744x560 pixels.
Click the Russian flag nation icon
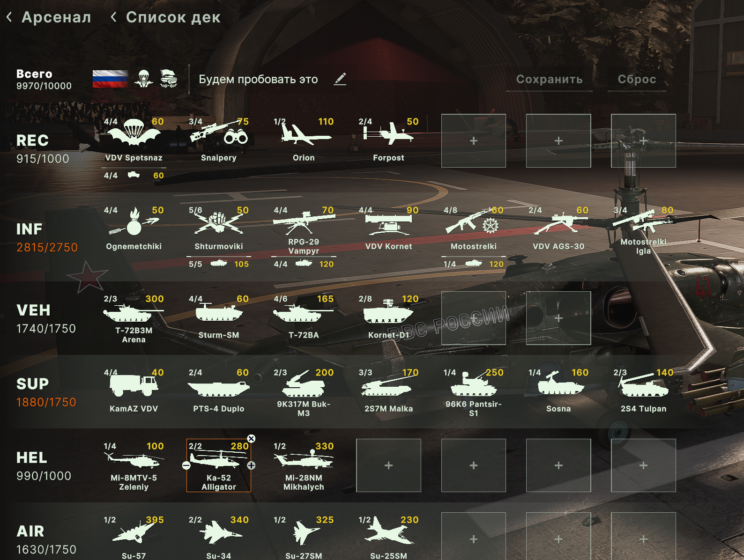(x=110, y=79)
